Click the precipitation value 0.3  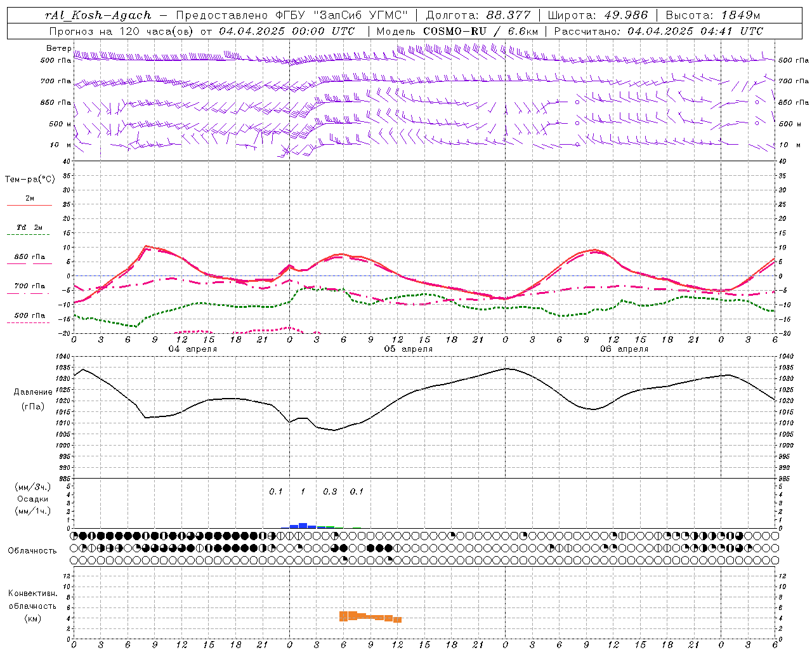click(330, 491)
